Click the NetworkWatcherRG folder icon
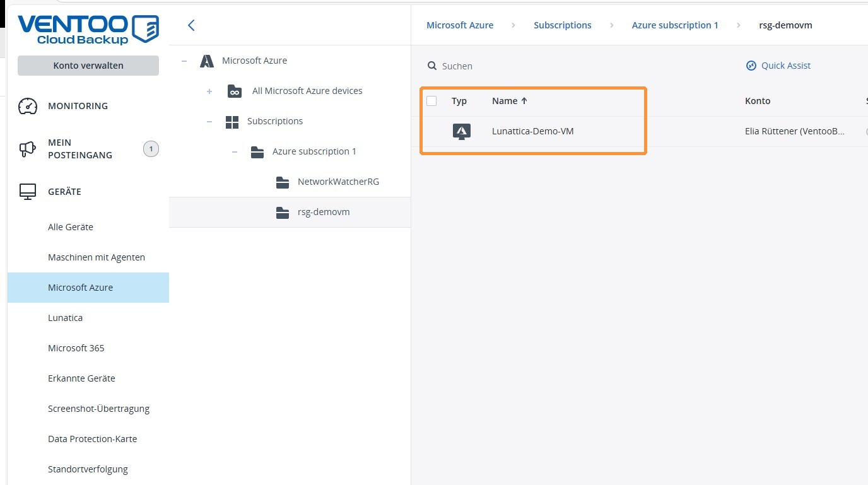 coord(283,182)
